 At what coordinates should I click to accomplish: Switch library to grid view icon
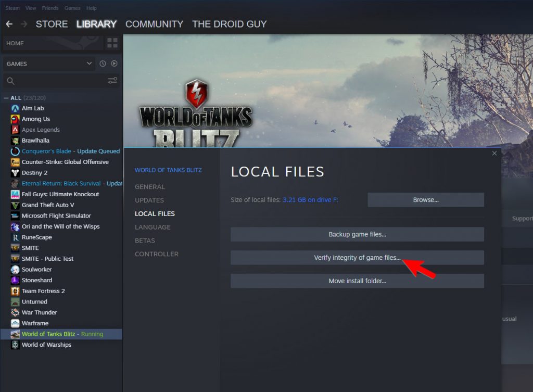click(112, 43)
